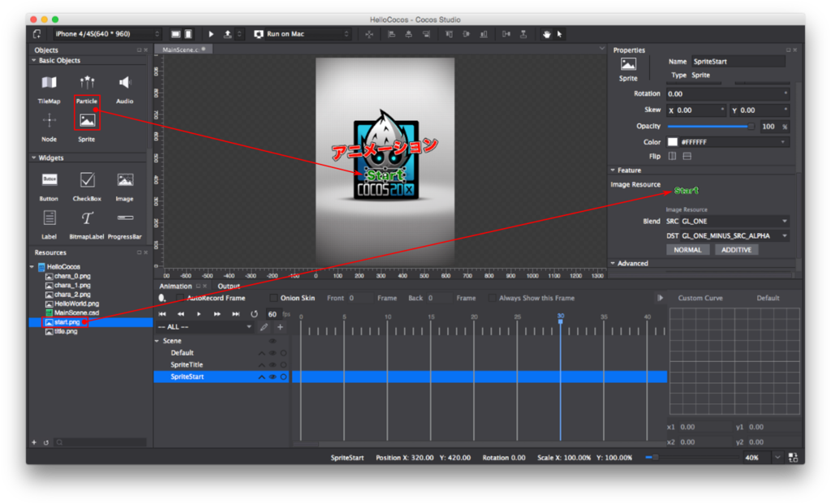The height and width of the screenshot is (504, 831).
Task: Pick the CheckBox widget
Action: click(x=87, y=186)
